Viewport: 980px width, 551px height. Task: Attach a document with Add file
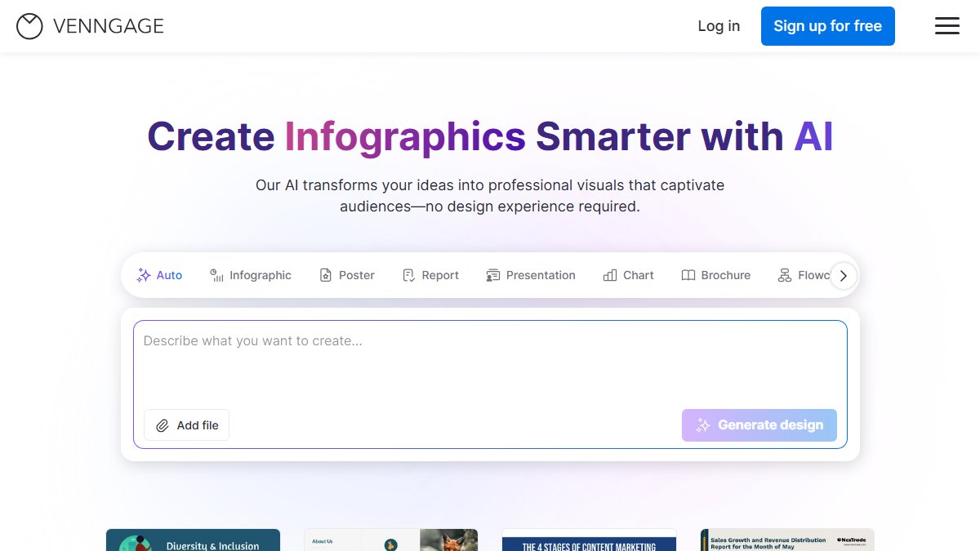click(x=186, y=425)
